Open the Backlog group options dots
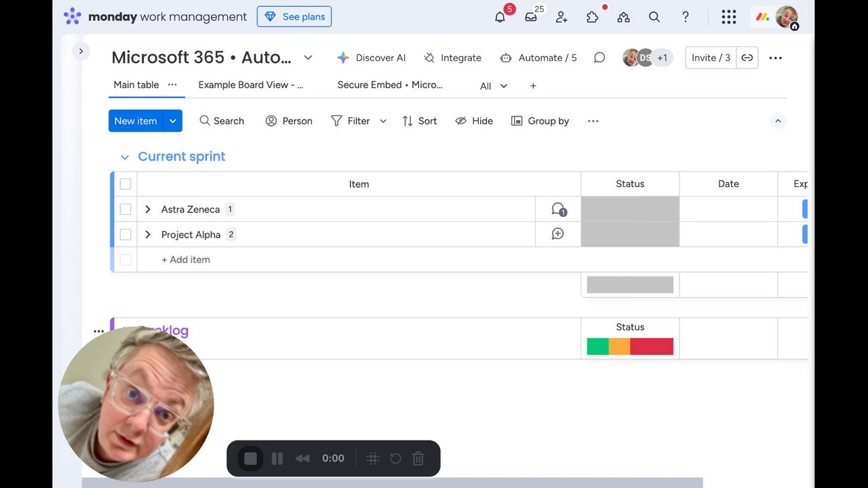Screen dimensions: 868x488 point(98,331)
